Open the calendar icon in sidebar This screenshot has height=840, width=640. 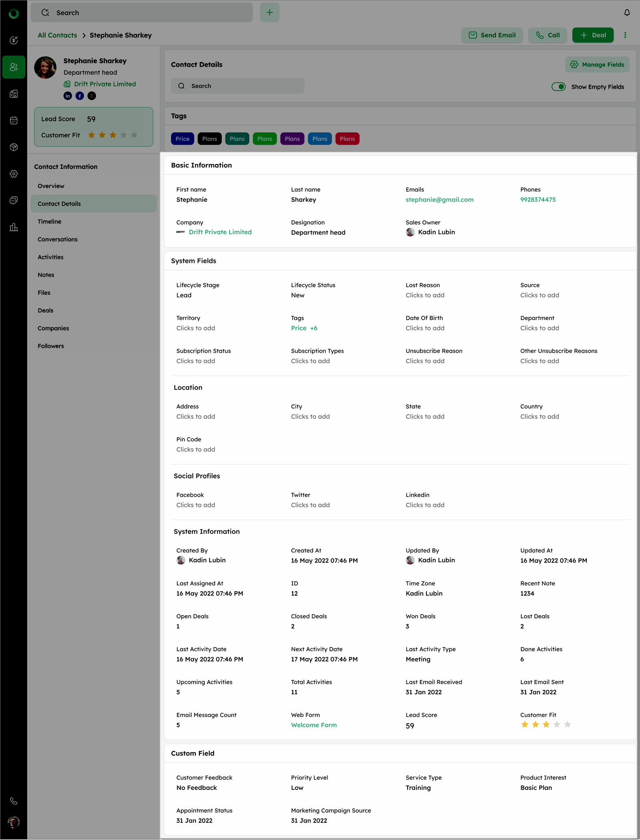tap(14, 120)
